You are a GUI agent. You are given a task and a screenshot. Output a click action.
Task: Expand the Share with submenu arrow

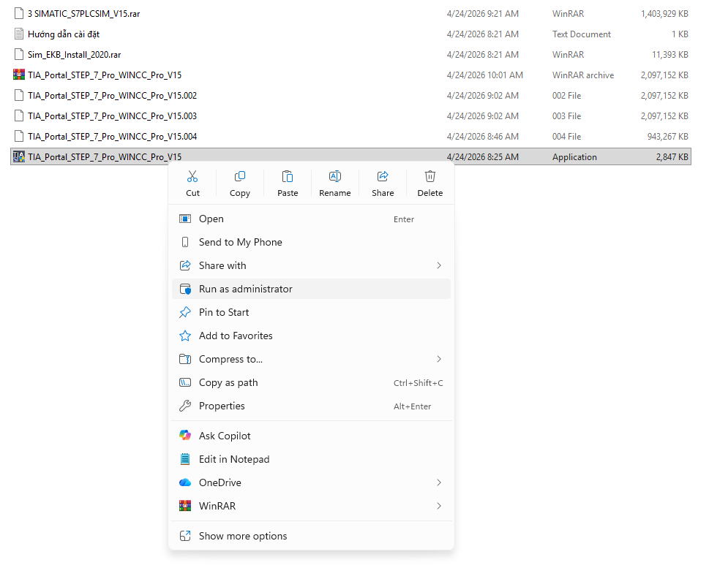click(439, 265)
